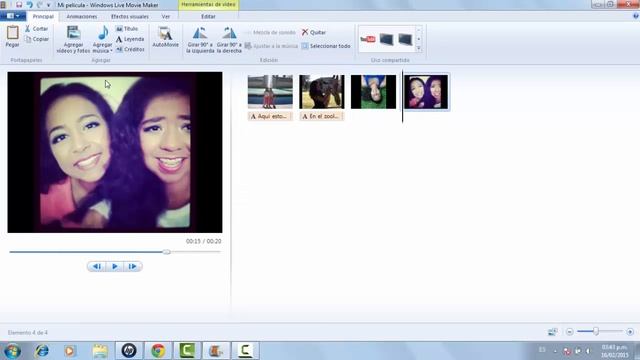Select the dog photo clip thumbnail
Viewport: 640px width, 360px height.
coord(322,92)
